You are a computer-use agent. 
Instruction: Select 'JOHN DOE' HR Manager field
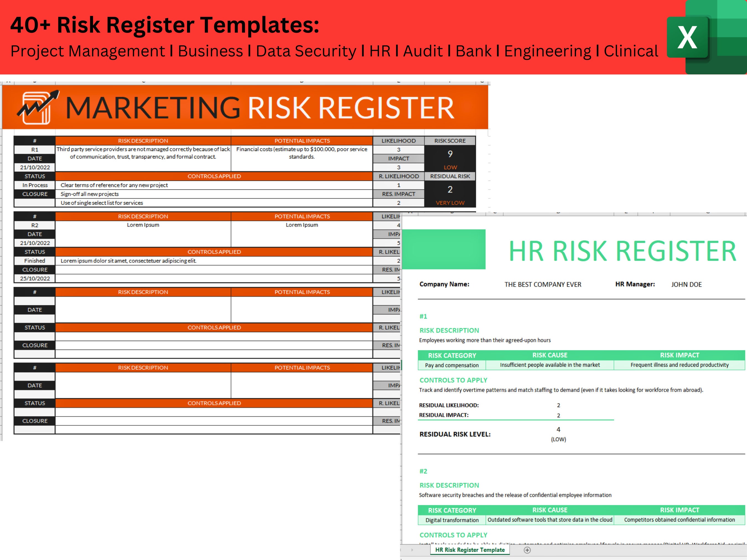click(x=686, y=285)
